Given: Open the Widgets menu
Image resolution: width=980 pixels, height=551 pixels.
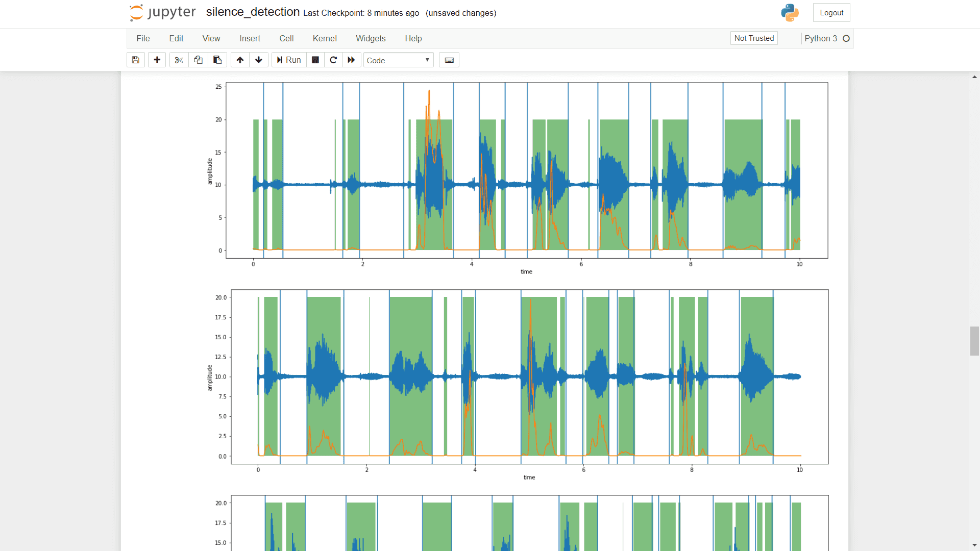Looking at the screenshot, I should (x=371, y=38).
